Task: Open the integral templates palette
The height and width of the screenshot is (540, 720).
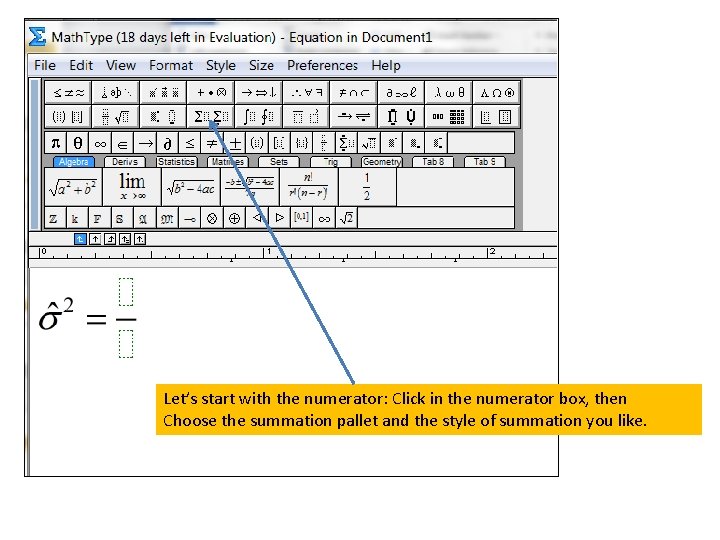Action: [x=259, y=117]
